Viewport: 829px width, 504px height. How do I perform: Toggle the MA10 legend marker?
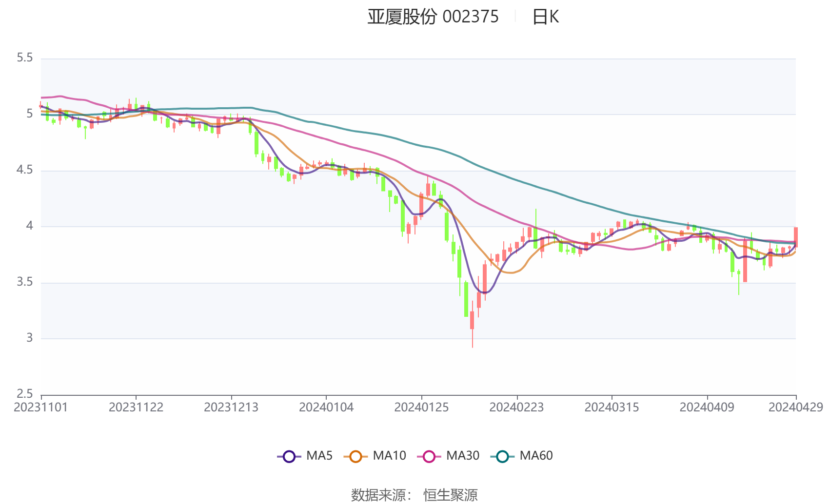(x=355, y=456)
